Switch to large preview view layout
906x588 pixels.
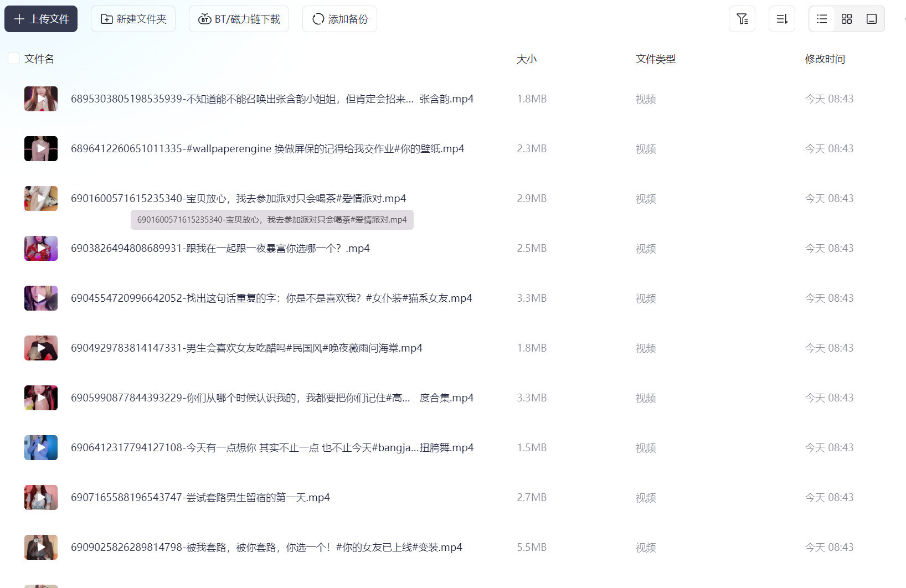click(x=872, y=19)
